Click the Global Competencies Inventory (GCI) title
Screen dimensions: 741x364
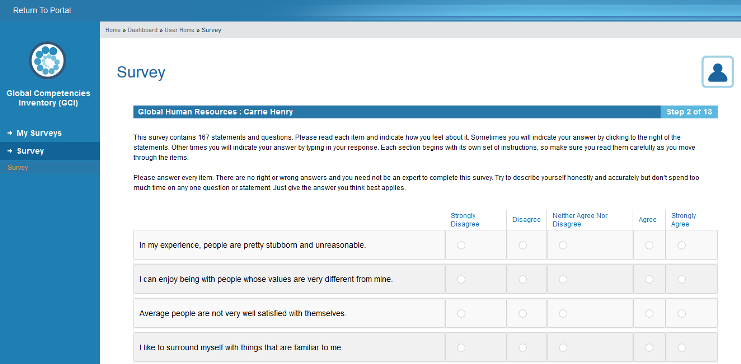pyautogui.click(x=48, y=98)
